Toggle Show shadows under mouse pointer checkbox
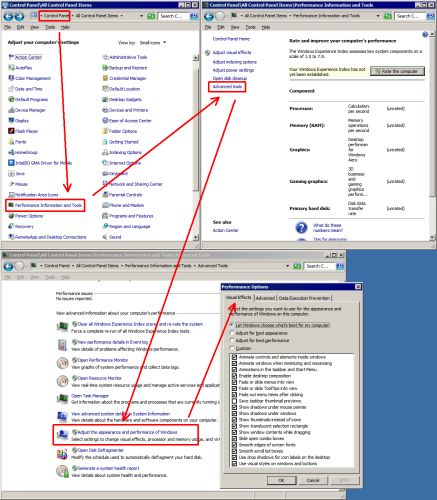The height and width of the screenshot is (500, 437). 234,407
